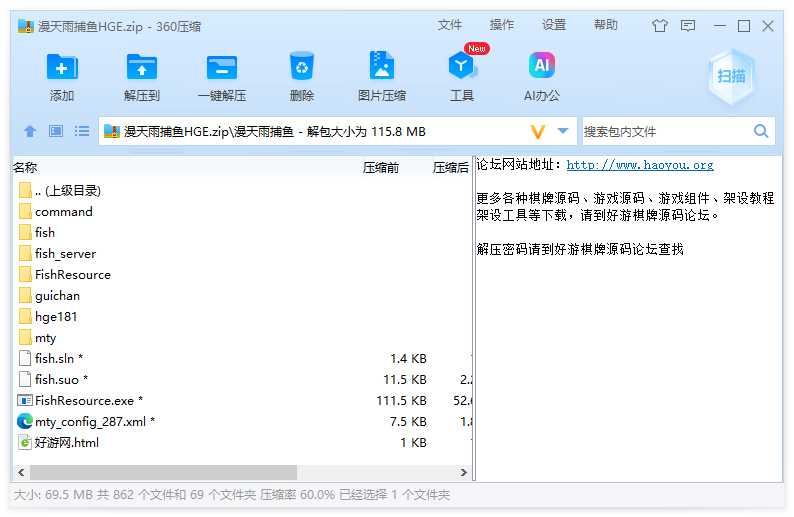Click the '7.5 KB' size value
The width and height of the screenshot is (794, 517).
[x=408, y=421]
